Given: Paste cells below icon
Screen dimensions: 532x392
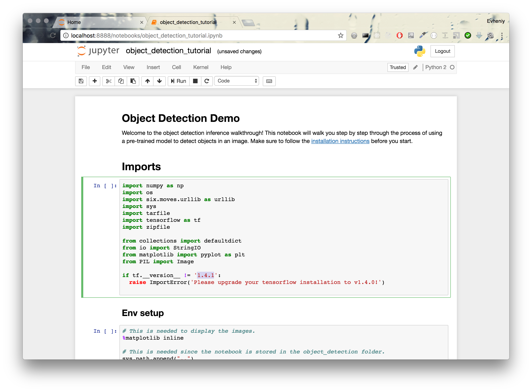Looking at the screenshot, I should tap(133, 81).
